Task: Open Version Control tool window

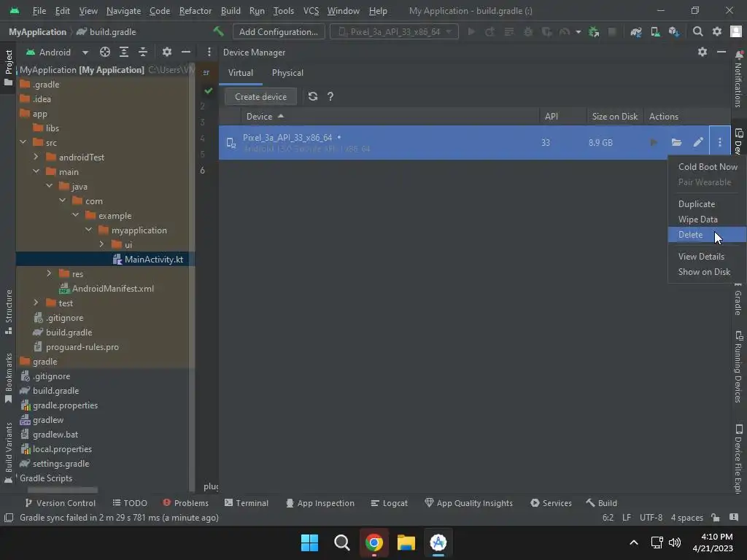Action: (60, 503)
